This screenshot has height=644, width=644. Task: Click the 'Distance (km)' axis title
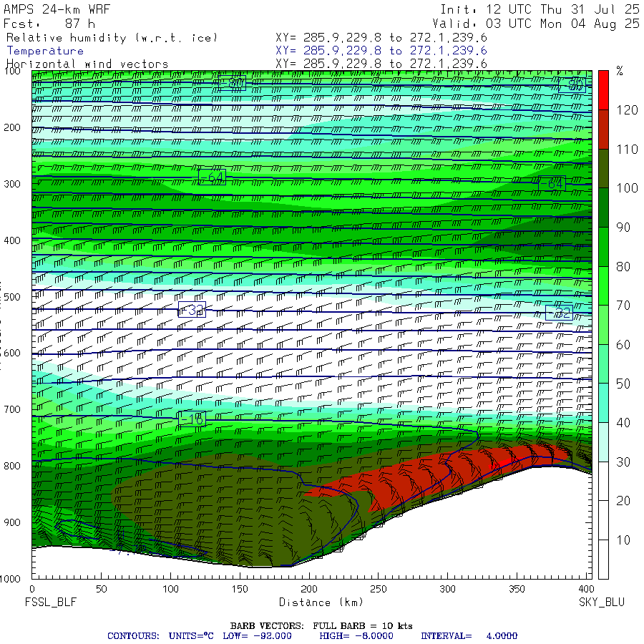pyautogui.click(x=321, y=602)
